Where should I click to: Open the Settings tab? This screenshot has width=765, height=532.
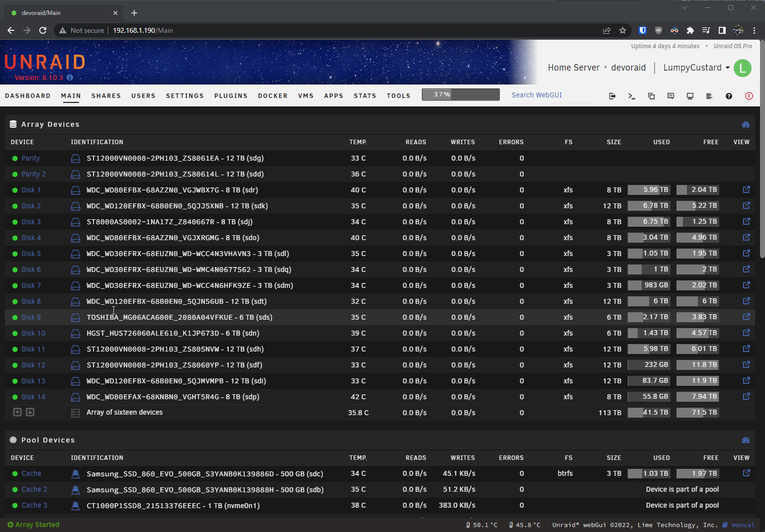click(185, 96)
